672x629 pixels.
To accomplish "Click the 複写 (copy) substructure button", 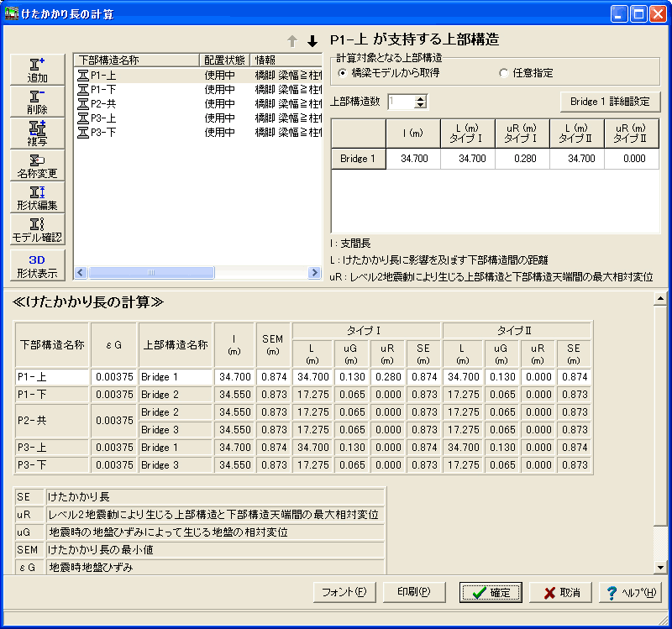I will [x=37, y=134].
